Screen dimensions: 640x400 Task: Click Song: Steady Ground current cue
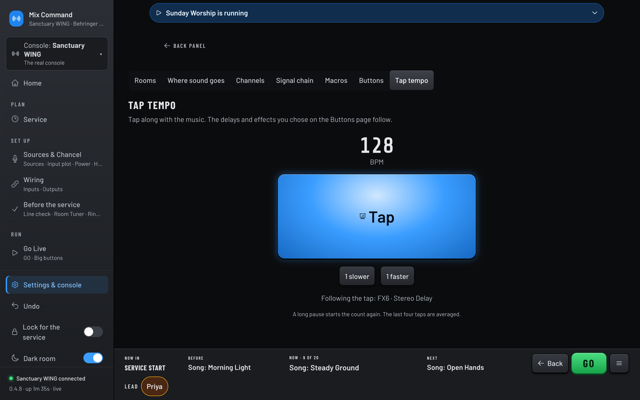324,368
